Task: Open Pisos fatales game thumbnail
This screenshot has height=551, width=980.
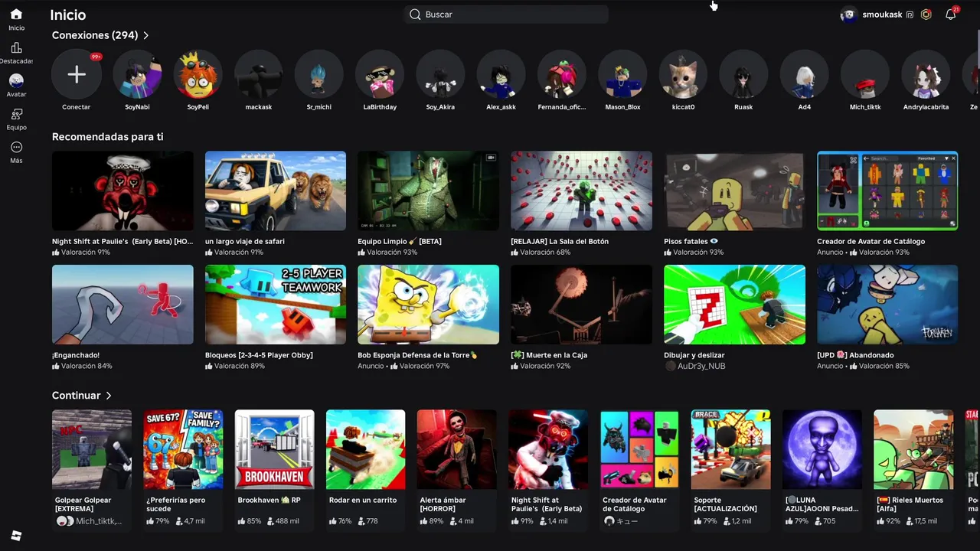Action: point(734,191)
